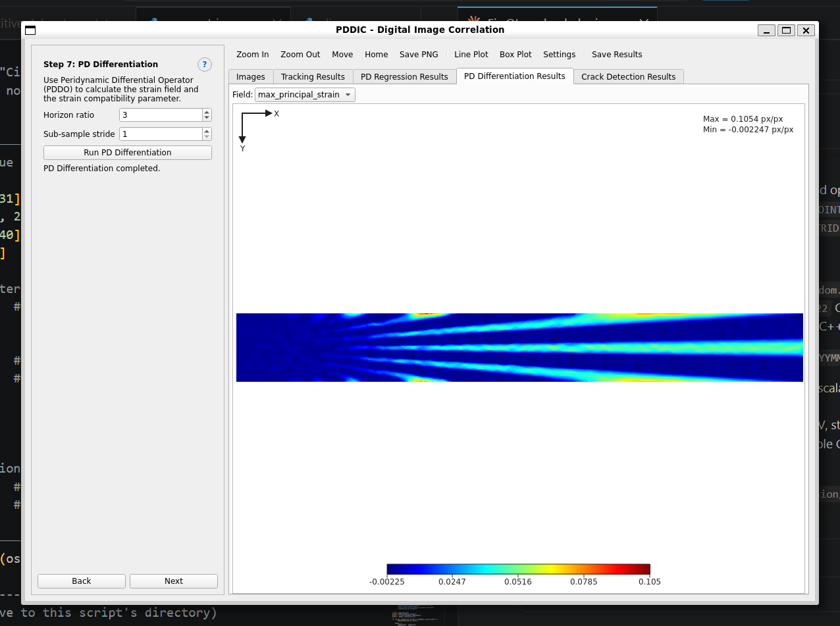Click Zoom In on the toolbar
Screen dimensions: 840x626
point(253,55)
